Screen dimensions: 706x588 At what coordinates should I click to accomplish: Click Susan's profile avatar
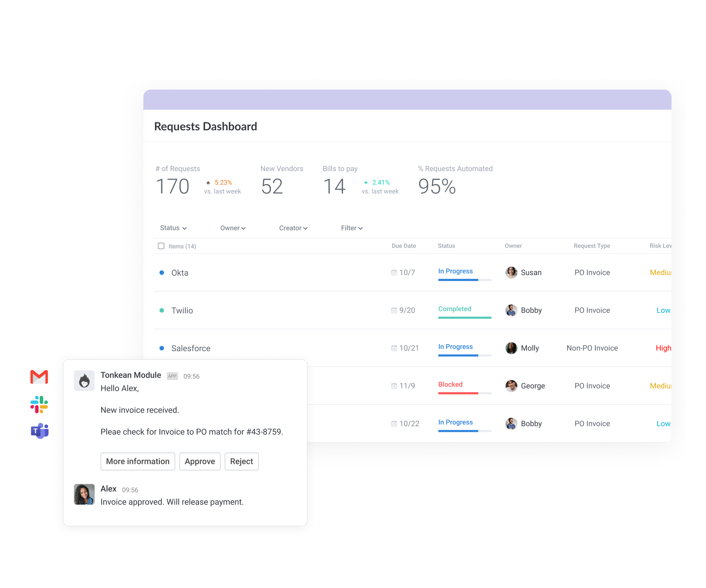[x=511, y=272]
